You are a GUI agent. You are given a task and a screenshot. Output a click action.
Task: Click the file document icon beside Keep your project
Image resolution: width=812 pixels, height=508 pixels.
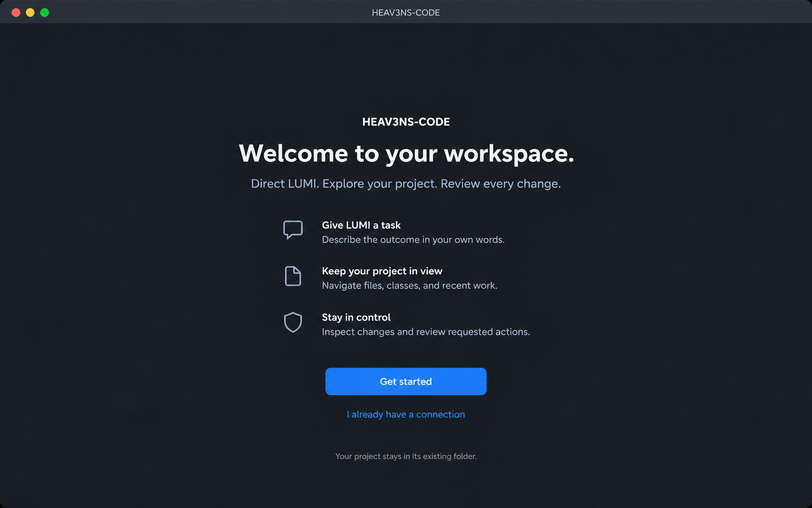(293, 276)
